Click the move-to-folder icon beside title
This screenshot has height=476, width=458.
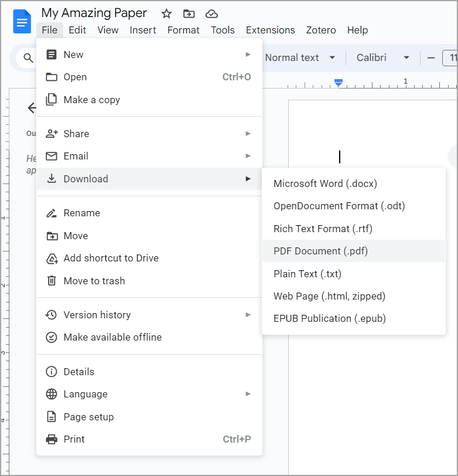[189, 13]
